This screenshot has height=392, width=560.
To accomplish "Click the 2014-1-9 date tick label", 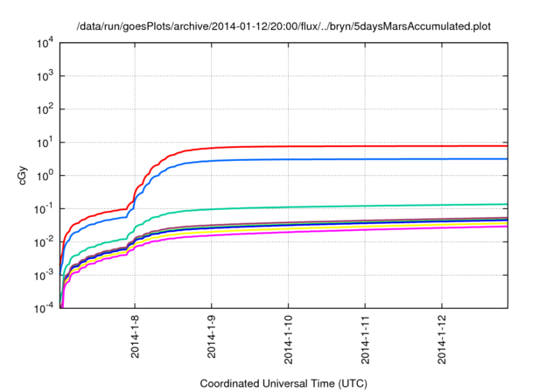I will click(x=212, y=336).
